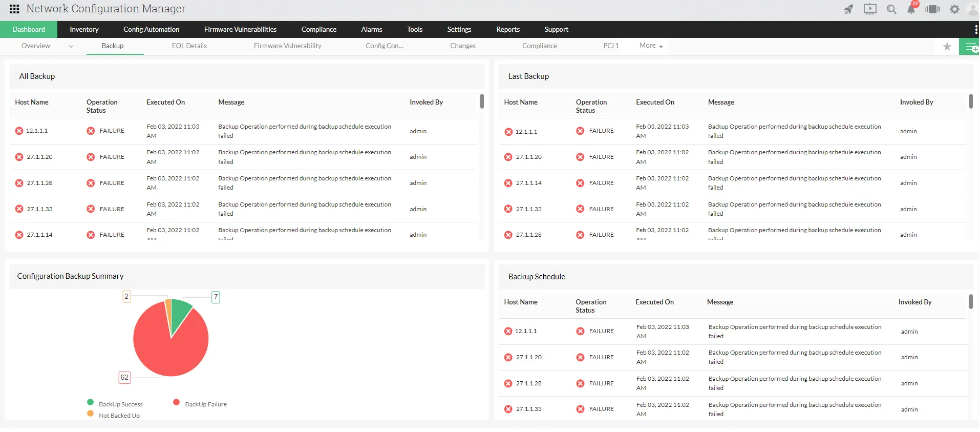The height and width of the screenshot is (432, 980).
Task: Switch to the Overview dashboard tab
Action: (x=36, y=46)
